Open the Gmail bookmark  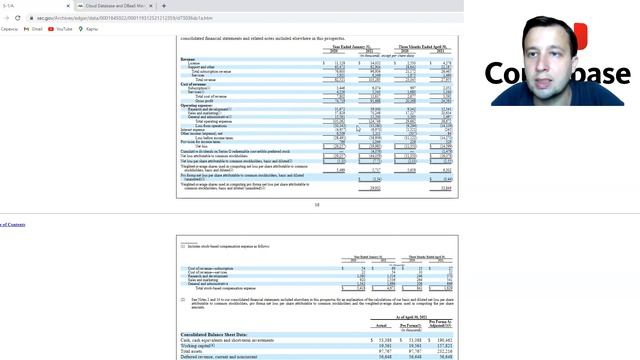33,29
